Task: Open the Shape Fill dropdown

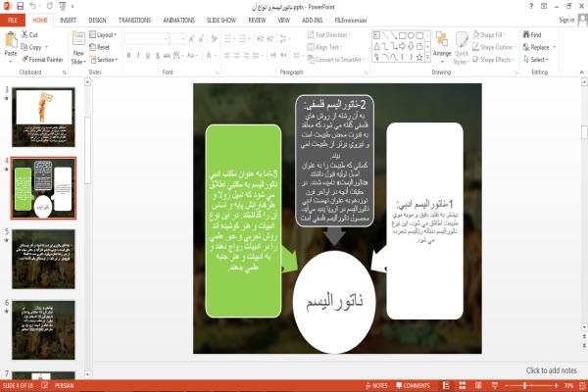Action: (x=489, y=35)
